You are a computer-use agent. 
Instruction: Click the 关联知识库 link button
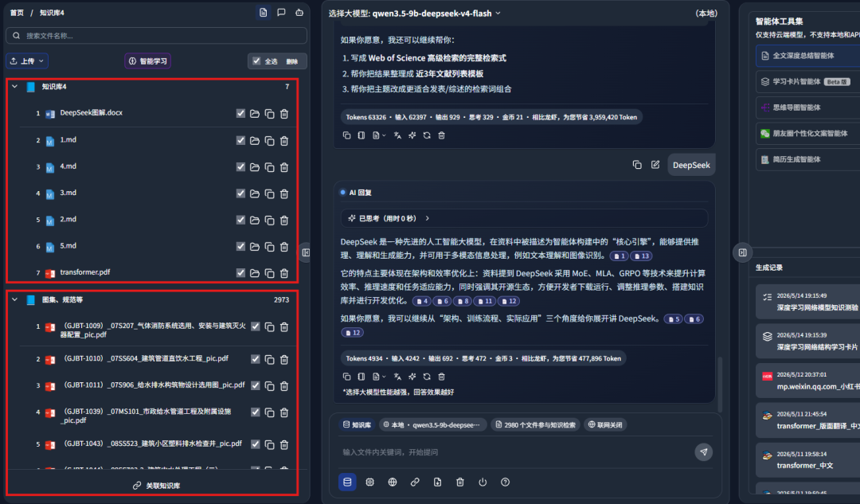click(156, 486)
